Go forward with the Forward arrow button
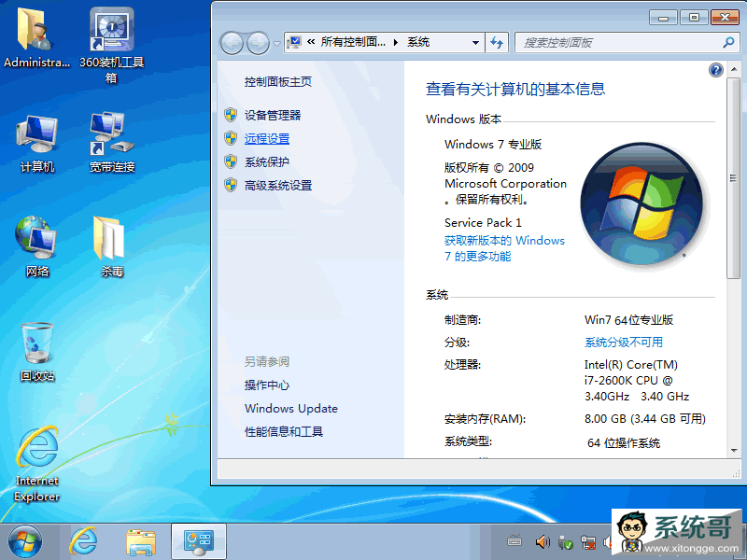 tap(259, 43)
